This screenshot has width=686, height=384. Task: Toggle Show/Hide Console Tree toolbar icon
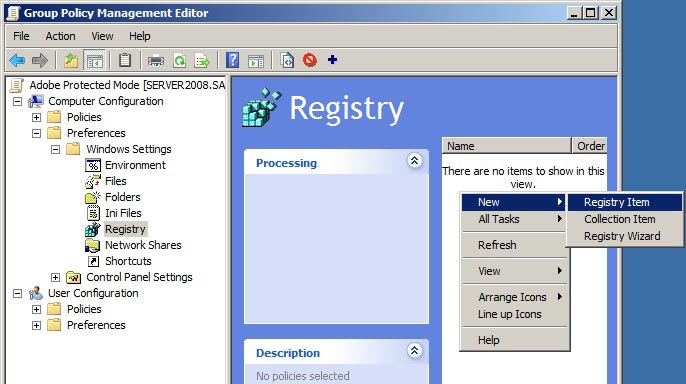pyautogui.click(x=94, y=60)
